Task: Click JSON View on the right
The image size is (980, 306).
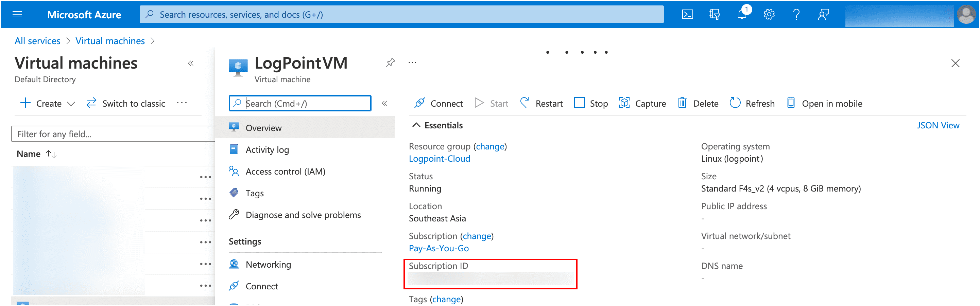Action: tap(939, 125)
